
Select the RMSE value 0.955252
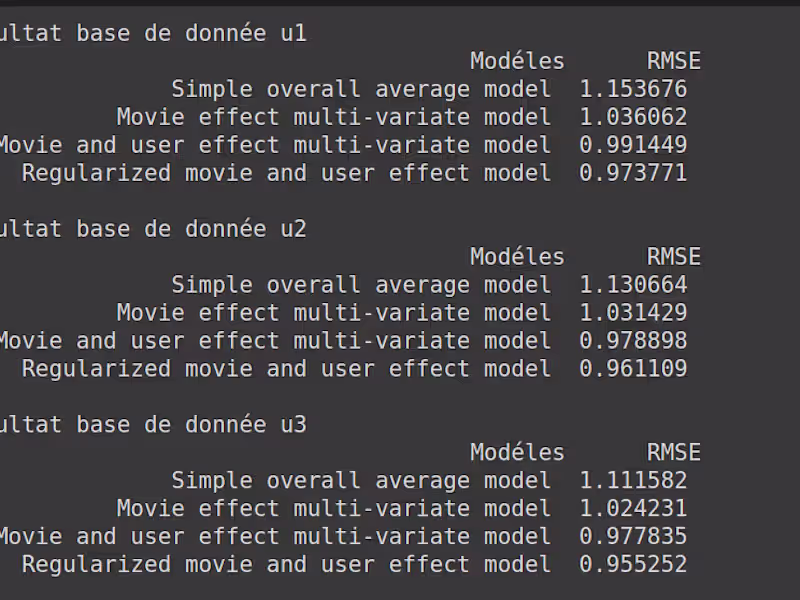click(633, 564)
